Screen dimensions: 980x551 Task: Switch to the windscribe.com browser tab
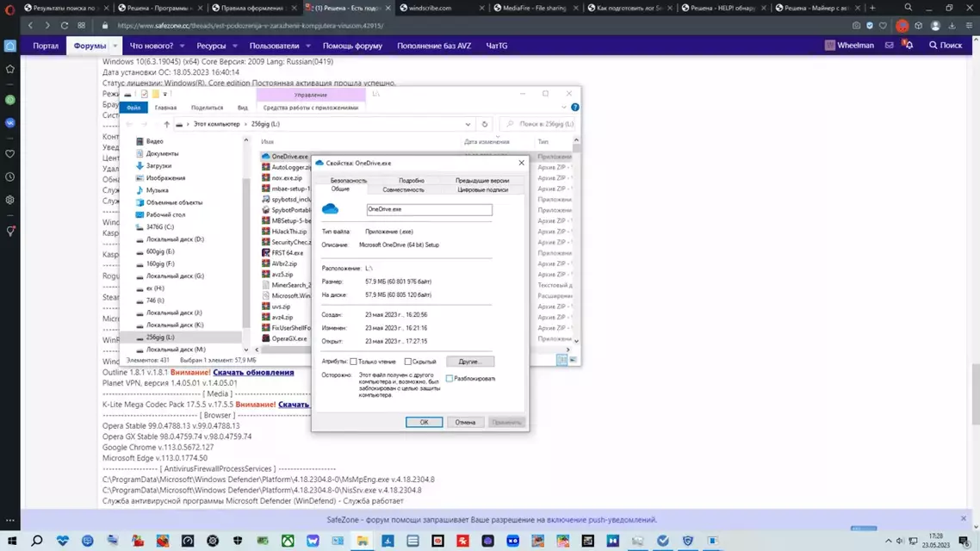tap(430, 8)
